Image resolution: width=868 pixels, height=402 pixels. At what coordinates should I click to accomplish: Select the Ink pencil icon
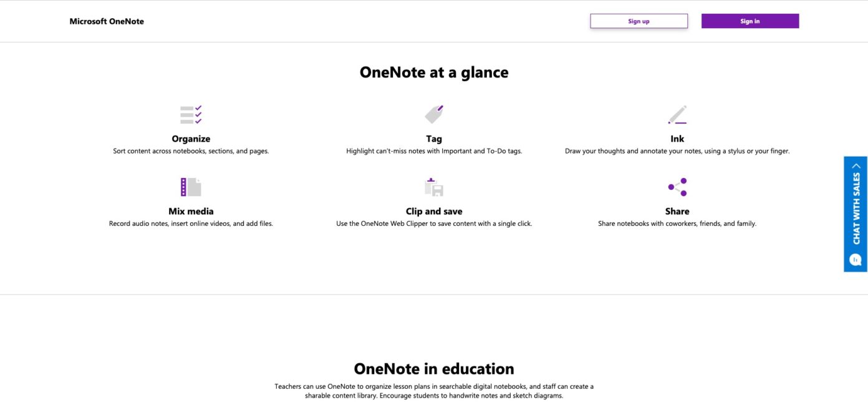point(677,113)
